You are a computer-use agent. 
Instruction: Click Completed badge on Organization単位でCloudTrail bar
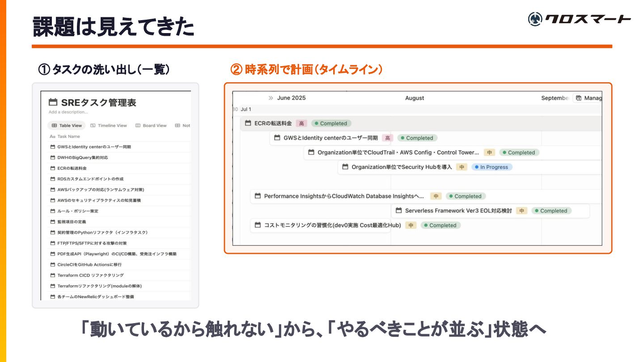519,152
